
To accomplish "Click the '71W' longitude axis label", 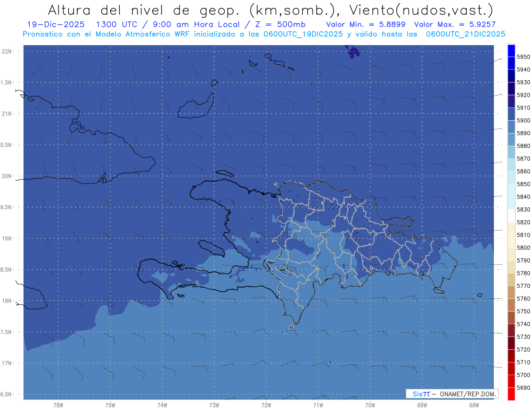I will click(x=318, y=405).
